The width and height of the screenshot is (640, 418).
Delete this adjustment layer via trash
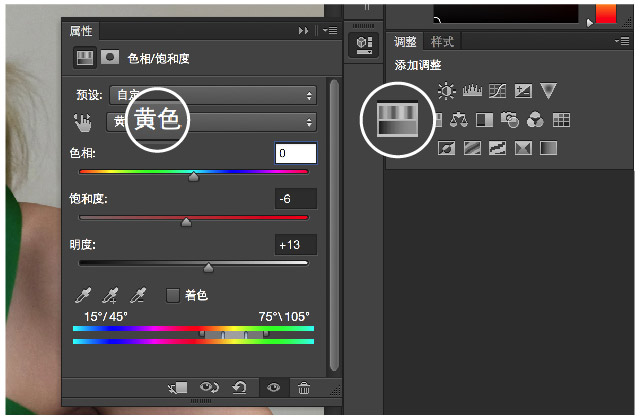[304, 387]
